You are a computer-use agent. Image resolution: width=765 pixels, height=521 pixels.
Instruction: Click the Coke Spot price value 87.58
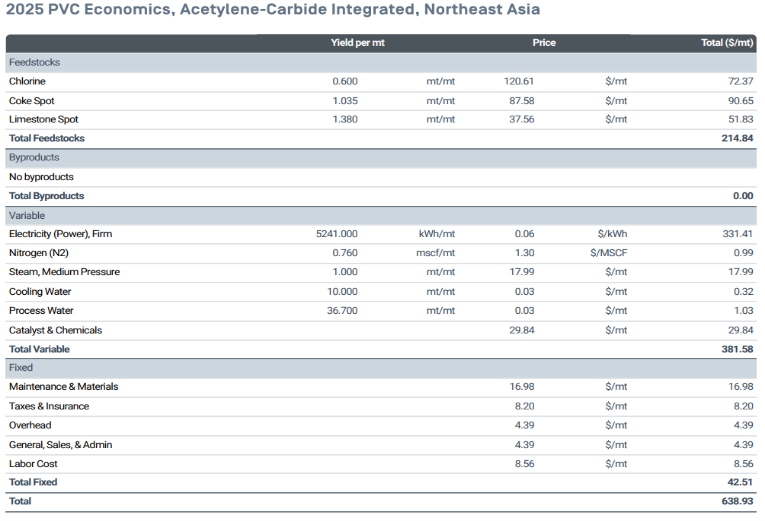(x=522, y=101)
